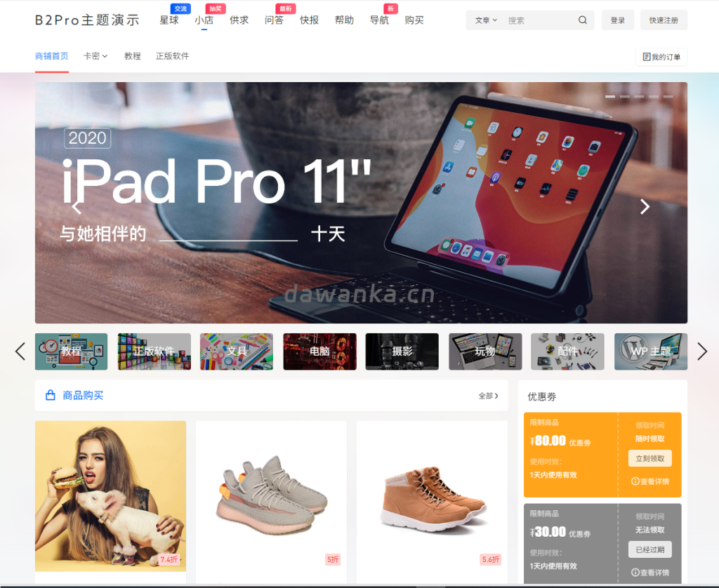Click the 登录 button
Image resolution: width=719 pixels, height=588 pixels.
click(x=618, y=20)
